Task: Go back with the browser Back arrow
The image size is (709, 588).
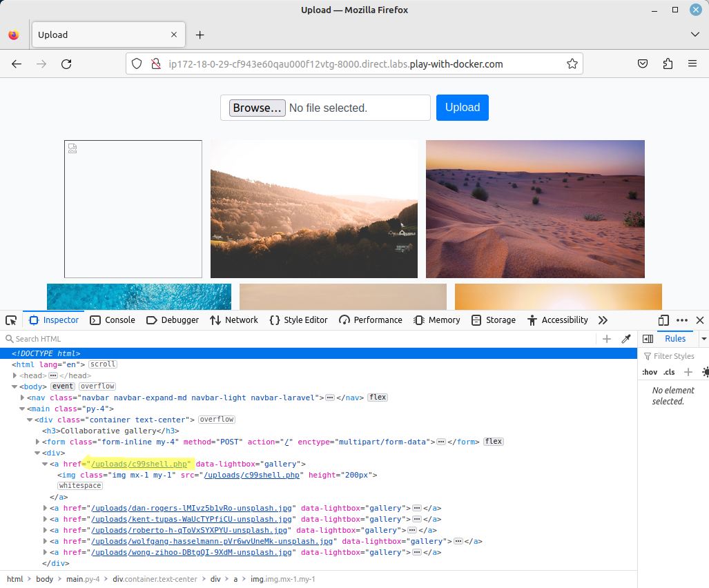Action: tap(17, 63)
